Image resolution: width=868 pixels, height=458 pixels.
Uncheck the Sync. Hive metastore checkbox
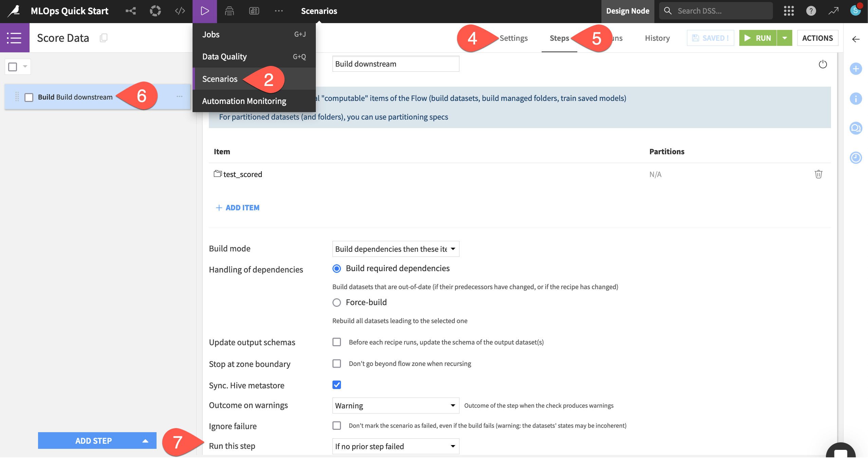click(337, 385)
